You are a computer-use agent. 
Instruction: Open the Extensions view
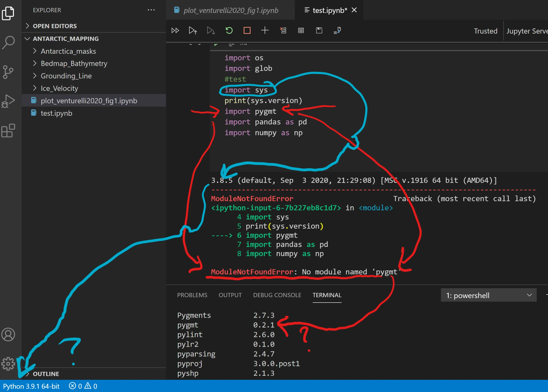point(8,131)
